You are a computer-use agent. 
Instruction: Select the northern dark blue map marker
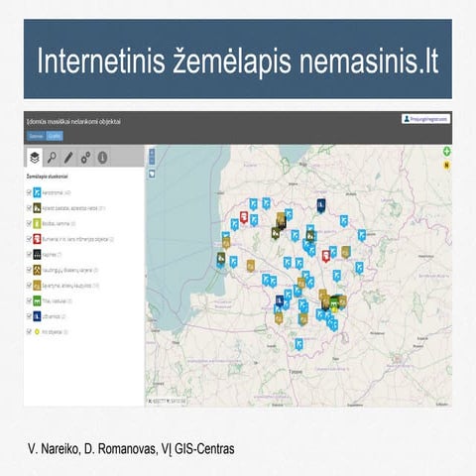(x=320, y=205)
